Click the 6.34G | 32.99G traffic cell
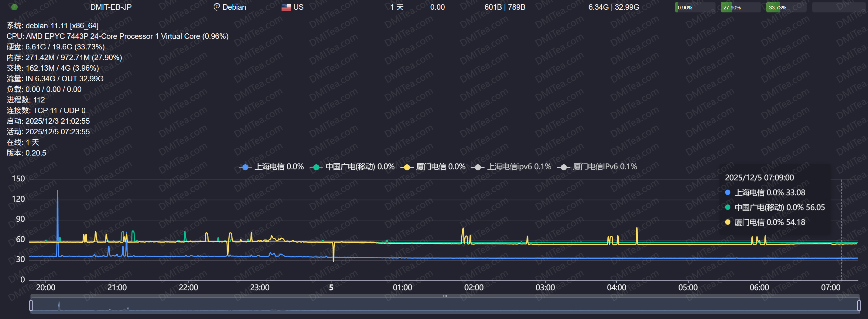The image size is (868, 319). (x=613, y=7)
